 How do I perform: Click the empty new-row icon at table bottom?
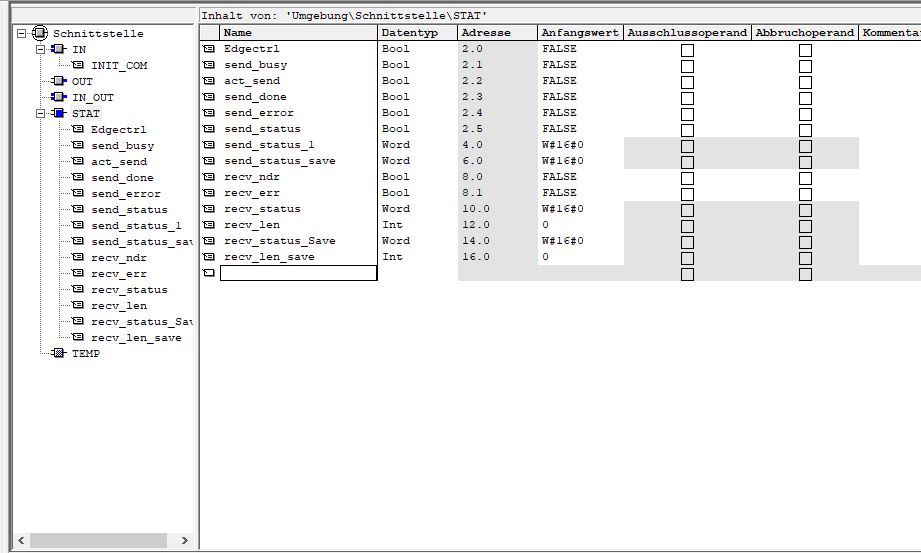point(209,273)
